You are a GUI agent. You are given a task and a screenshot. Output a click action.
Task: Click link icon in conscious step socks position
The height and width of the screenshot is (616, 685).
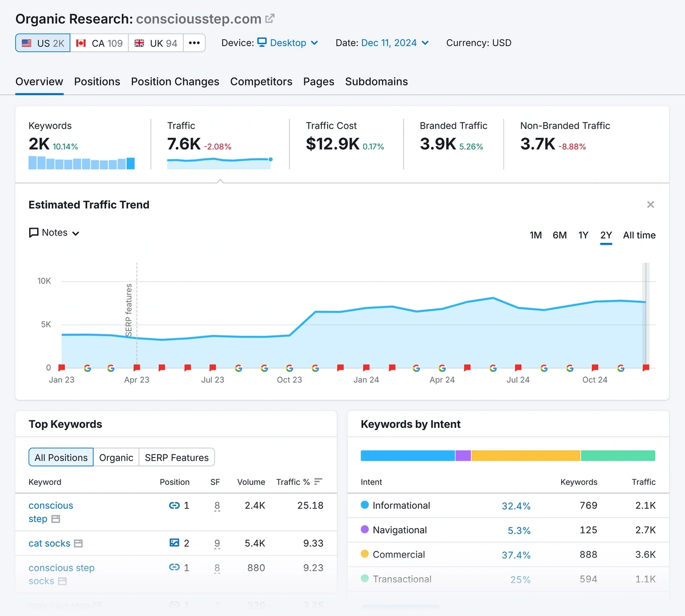coord(174,568)
